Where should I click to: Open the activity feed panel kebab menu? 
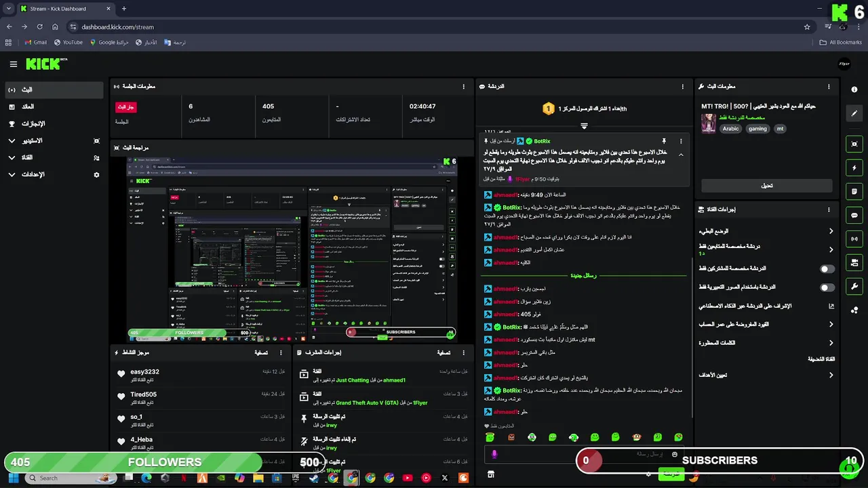tap(282, 352)
